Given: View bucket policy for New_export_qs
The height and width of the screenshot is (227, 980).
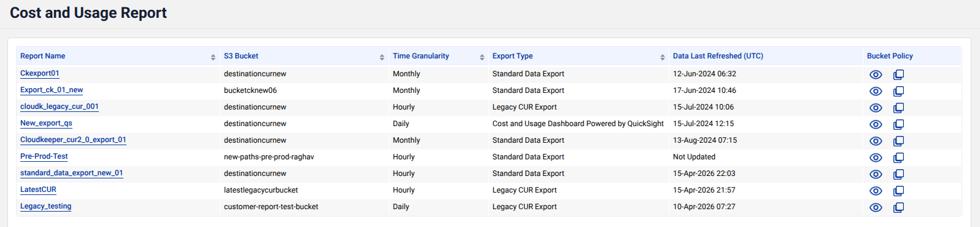Looking at the screenshot, I should click(x=876, y=124).
